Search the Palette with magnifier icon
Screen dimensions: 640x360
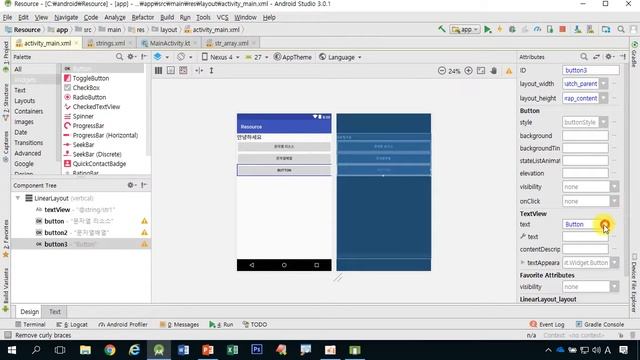pyautogui.click(x=119, y=57)
